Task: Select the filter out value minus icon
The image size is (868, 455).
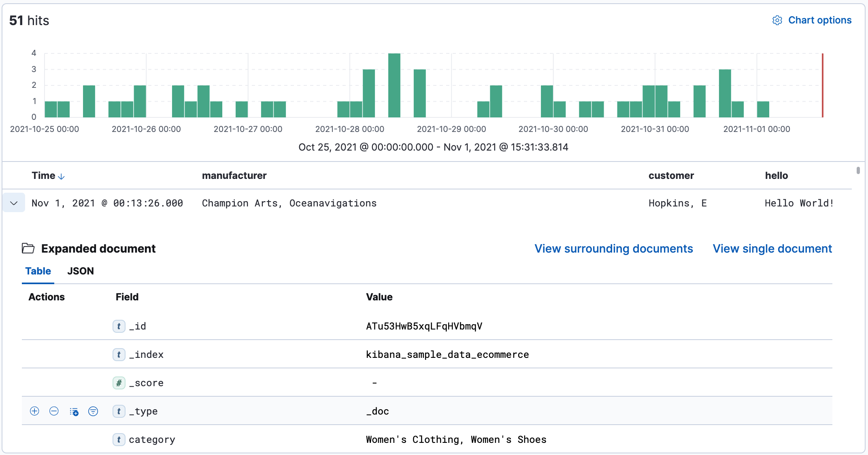Action: pyautogui.click(x=54, y=411)
